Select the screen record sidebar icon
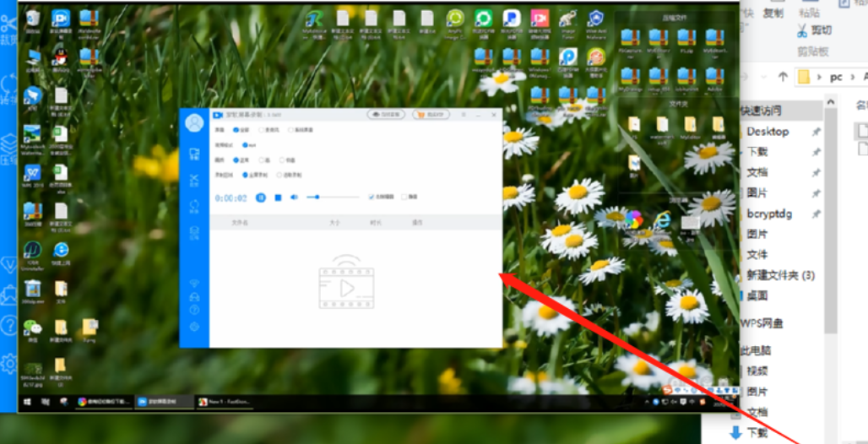 pos(194,154)
